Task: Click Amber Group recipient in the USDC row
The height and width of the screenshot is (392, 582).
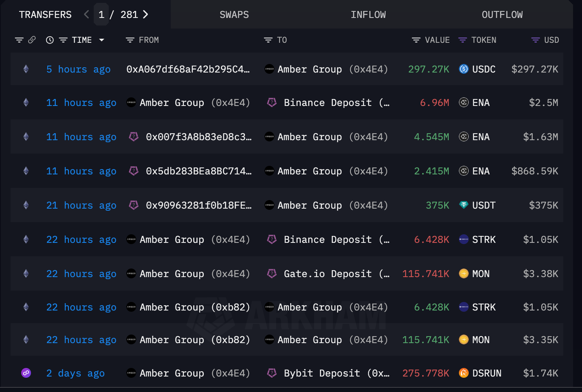Action: (333, 69)
